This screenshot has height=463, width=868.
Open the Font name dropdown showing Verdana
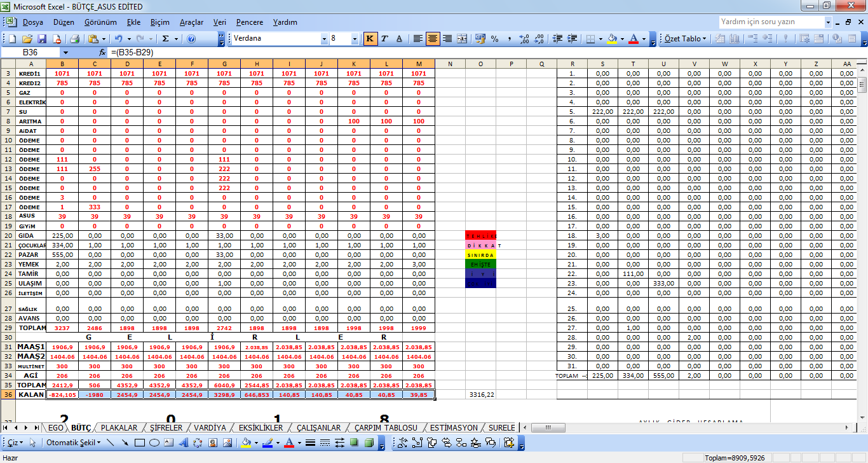[x=324, y=39]
